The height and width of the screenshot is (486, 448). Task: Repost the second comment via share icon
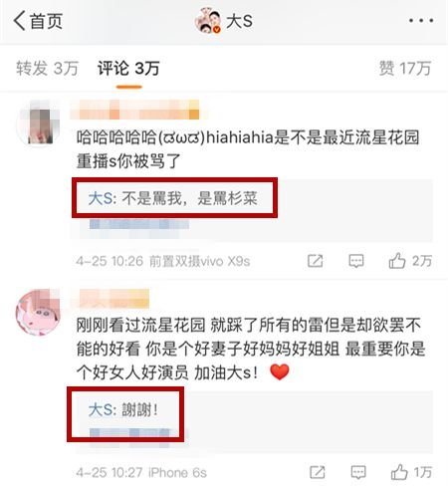click(318, 472)
